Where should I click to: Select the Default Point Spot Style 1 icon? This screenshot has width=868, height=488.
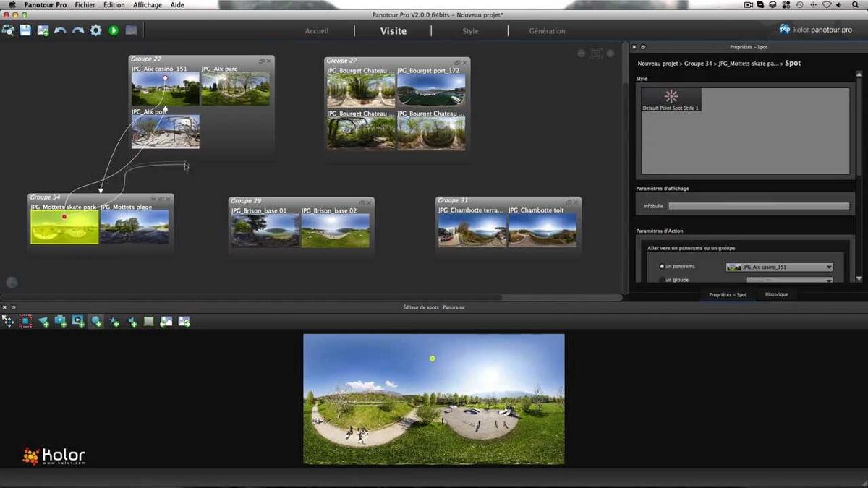click(x=671, y=100)
